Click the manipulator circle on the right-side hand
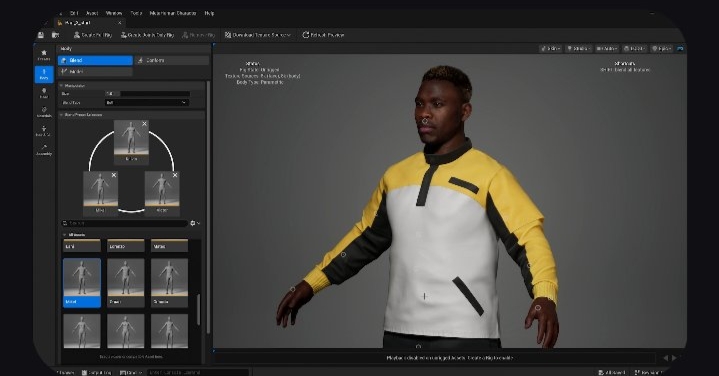The width and height of the screenshot is (719, 376). [538, 308]
